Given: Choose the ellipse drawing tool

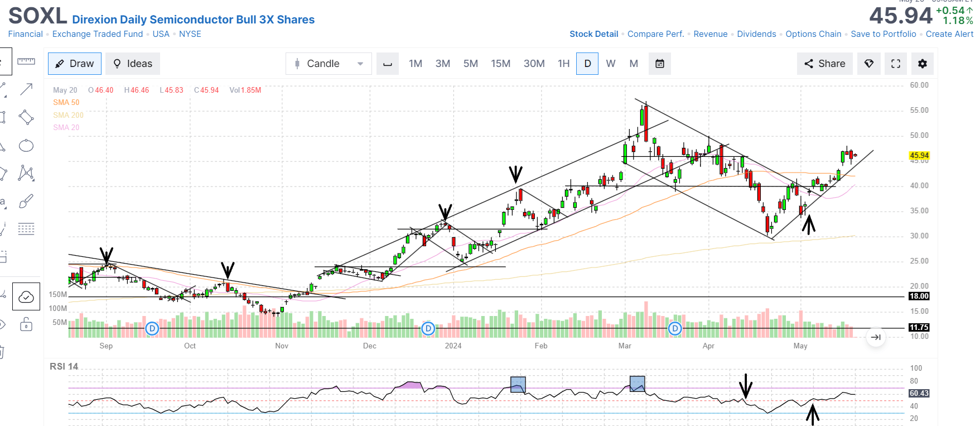Looking at the screenshot, I should click(26, 146).
